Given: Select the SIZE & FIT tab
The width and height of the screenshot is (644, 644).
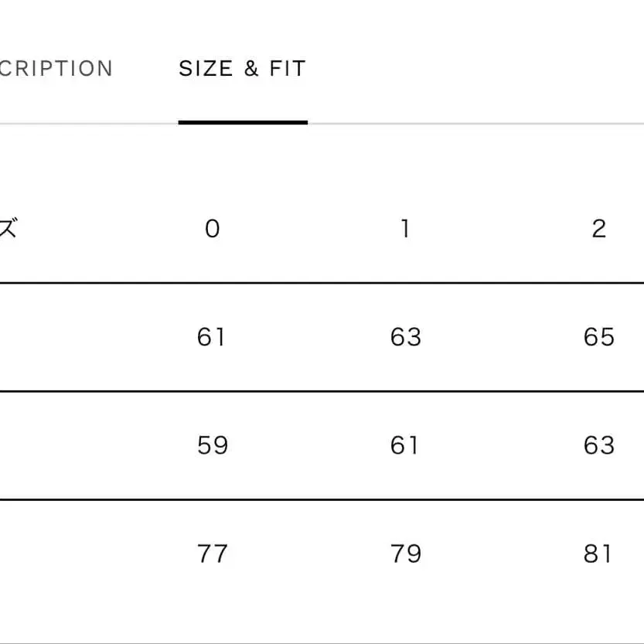Looking at the screenshot, I should pos(242,69).
